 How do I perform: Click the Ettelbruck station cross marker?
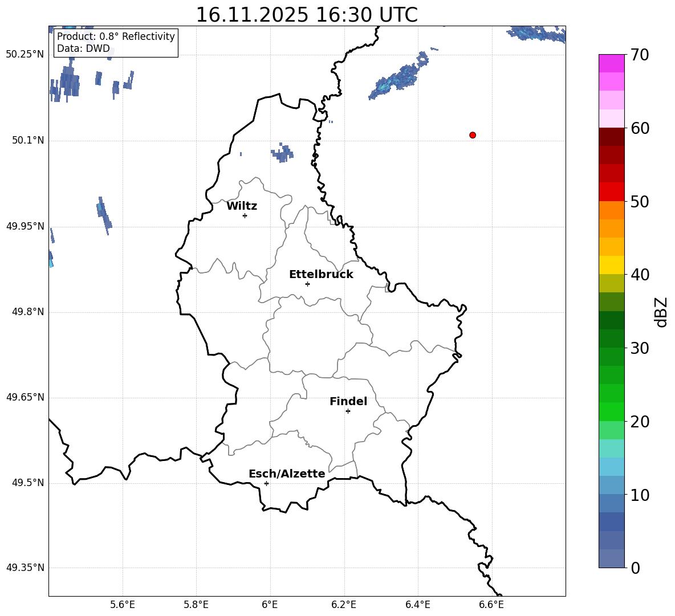[307, 284]
